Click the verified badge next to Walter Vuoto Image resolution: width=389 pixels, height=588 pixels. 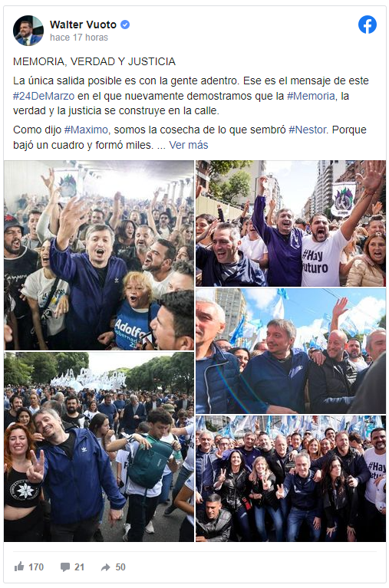(125, 25)
